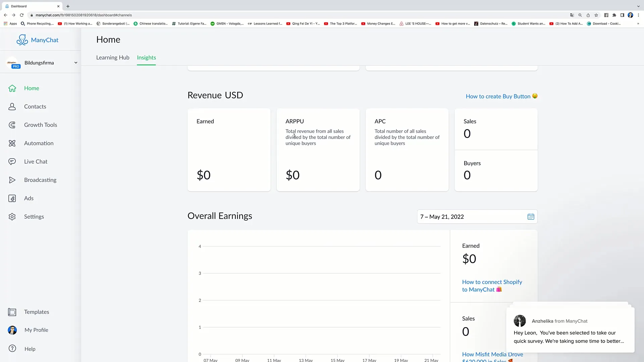Open the date range calendar picker
The width and height of the screenshot is (644, 362).
tap(531, 217)
